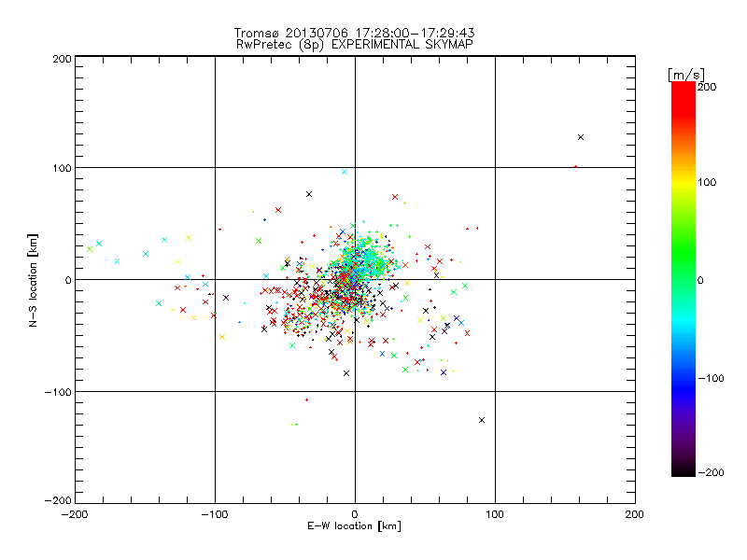
Task: Click the subtitle 'RwPretec (8p) EXPERIMENTAL SKYMAP'
Action: [354, 45]
